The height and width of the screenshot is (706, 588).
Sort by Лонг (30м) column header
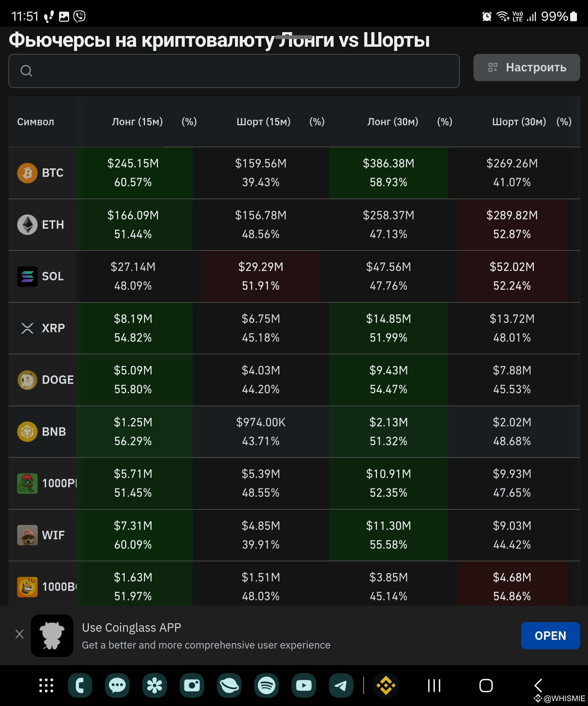tap(393, 122)
